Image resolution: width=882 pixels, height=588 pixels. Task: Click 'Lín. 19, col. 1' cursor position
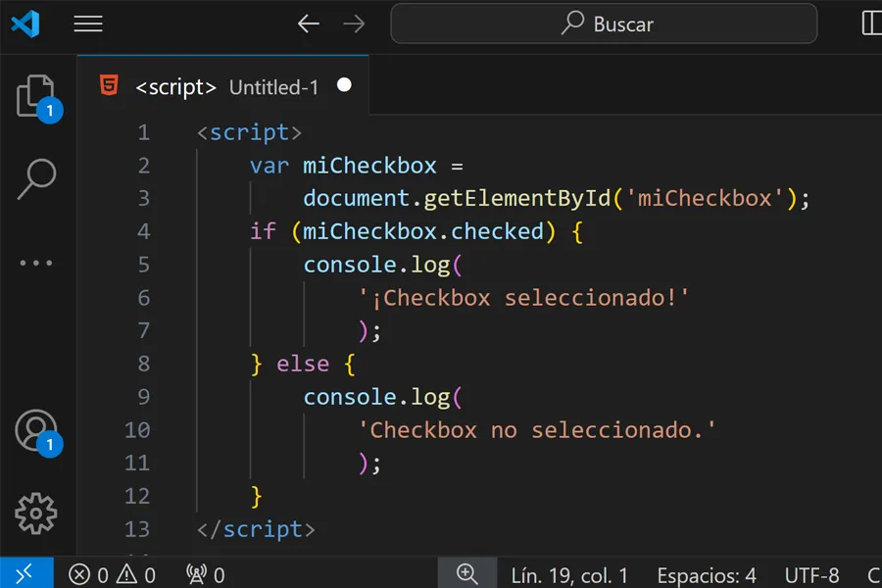tap(569, 575)
